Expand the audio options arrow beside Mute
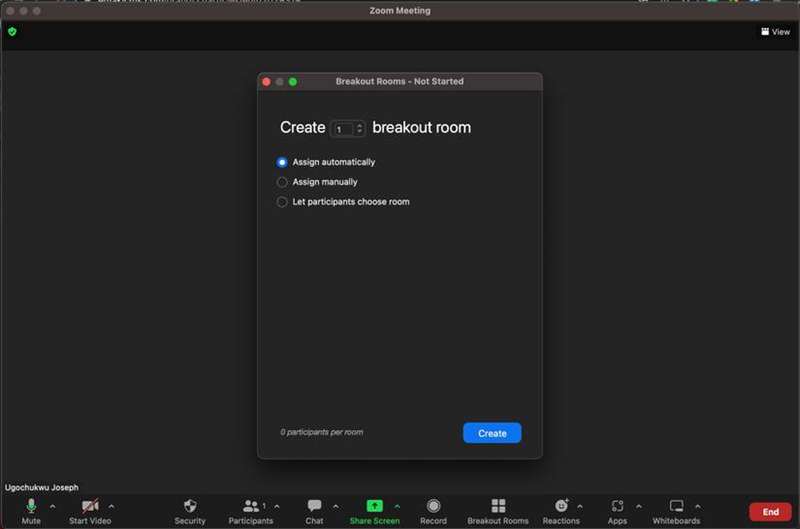800x529 pixels. click(x=52, y=506)
